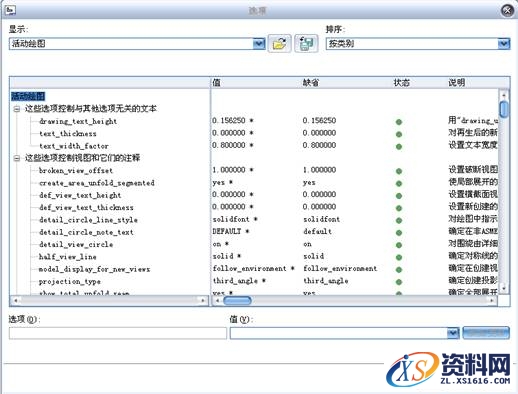Select the text_width_factor option
This screenshot has width=518, height=394.
click(74, 146)
